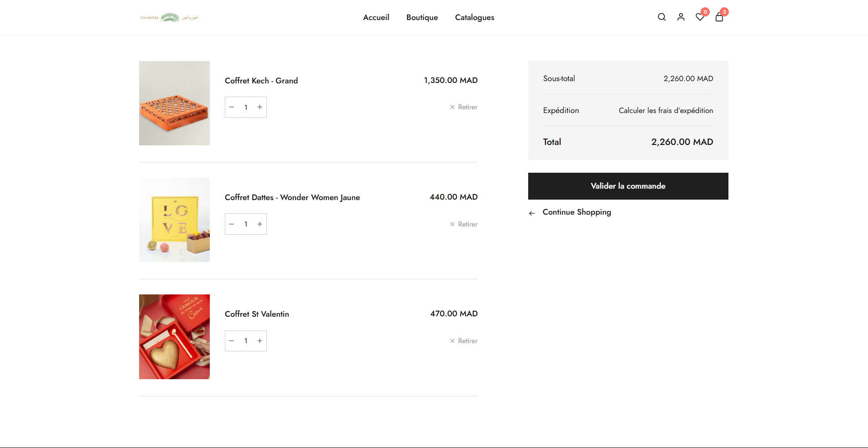The width and height of the screenshot is (868, 448).
Task: Remove Coffret St Valentin from cart
Action: pos(463,341)
